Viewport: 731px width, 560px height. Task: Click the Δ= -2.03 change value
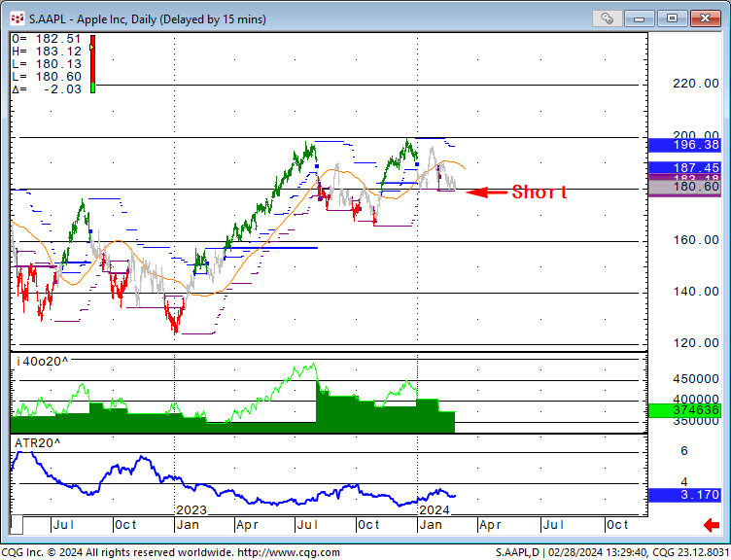[x=47, y=89]
